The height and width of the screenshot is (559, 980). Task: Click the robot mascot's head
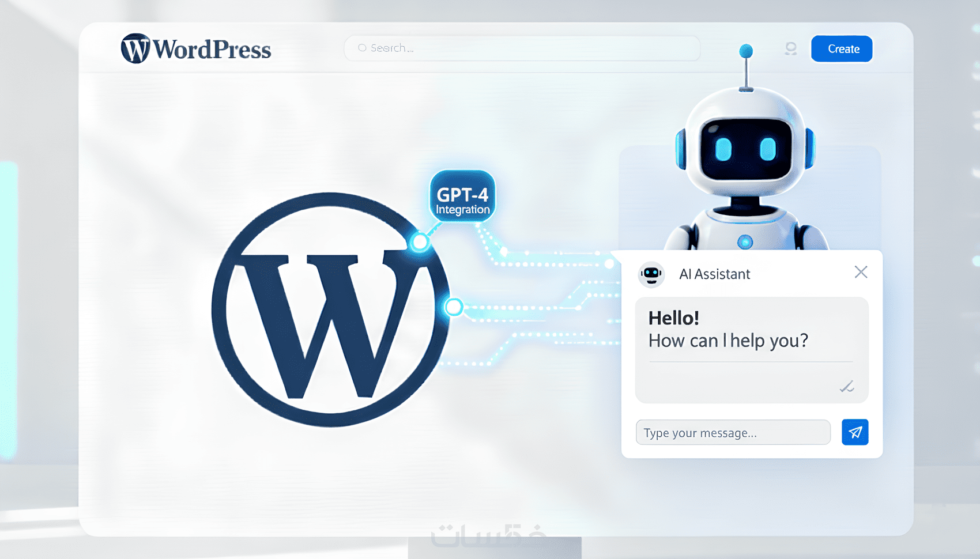(x=745, y=141)
